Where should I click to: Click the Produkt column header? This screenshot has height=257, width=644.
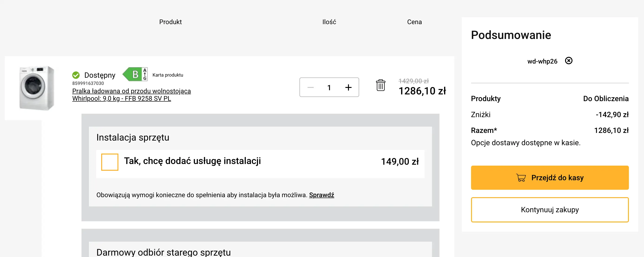pyautogui.click(x=170, y=22)
